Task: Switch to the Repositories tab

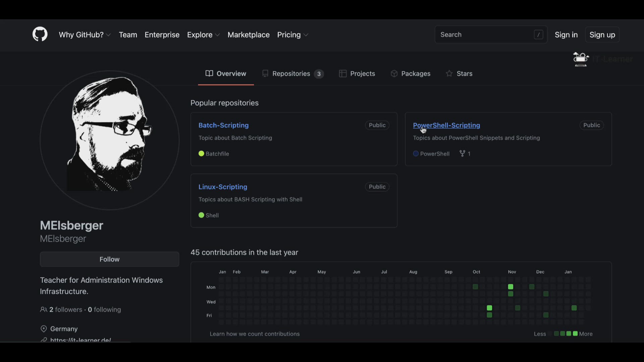Action: pos(292,74)
